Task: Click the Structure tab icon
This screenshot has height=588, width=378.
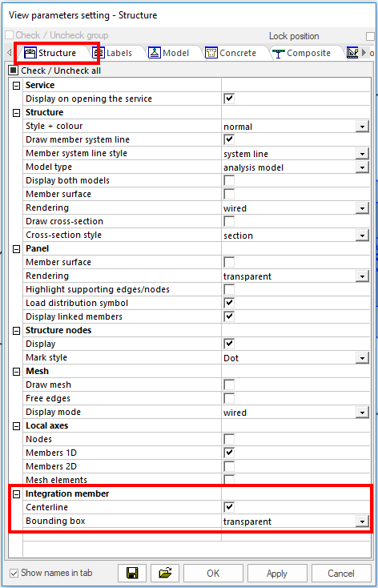Action: click(30, 53)
